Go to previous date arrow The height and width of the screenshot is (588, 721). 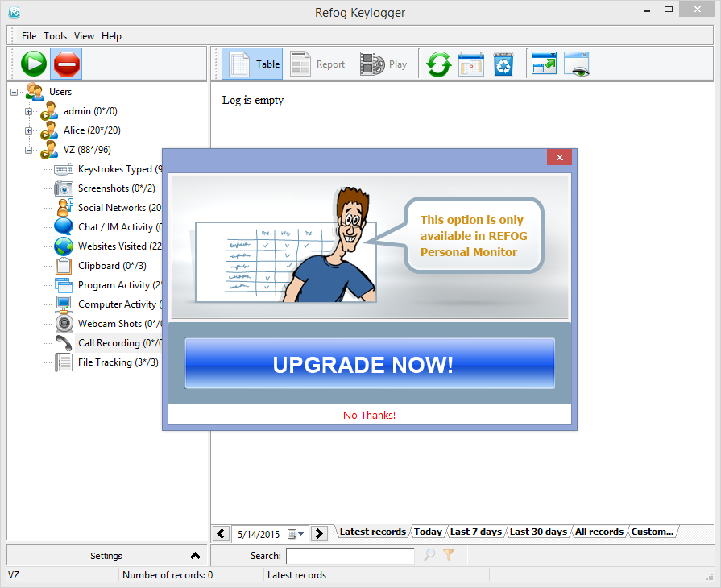[221, 534]
